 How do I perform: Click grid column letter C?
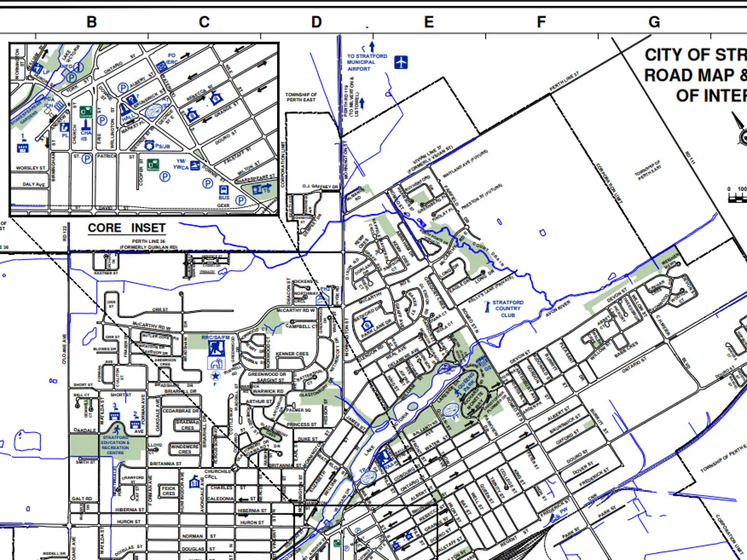(204, 22)
